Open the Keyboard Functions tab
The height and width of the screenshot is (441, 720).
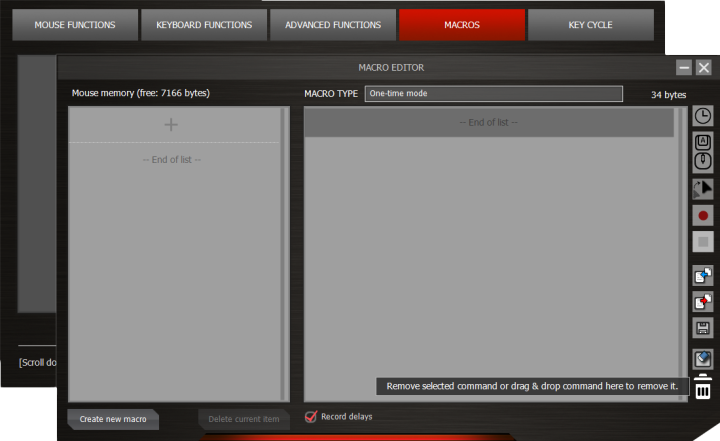pyautogui.click(x=204, y=25)
